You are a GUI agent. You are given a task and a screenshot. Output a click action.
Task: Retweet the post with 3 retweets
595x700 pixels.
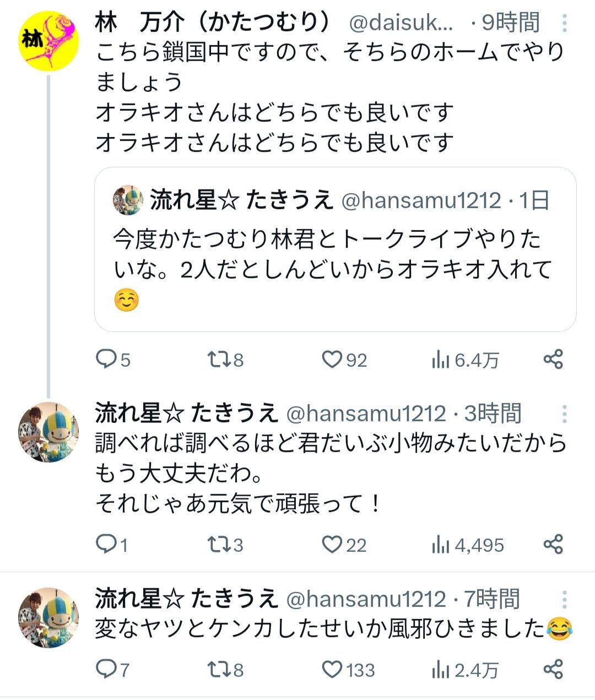(225, 545)
